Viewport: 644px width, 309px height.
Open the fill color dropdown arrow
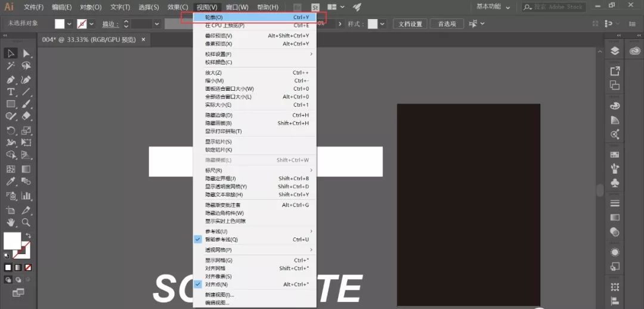tap(69, 24)
